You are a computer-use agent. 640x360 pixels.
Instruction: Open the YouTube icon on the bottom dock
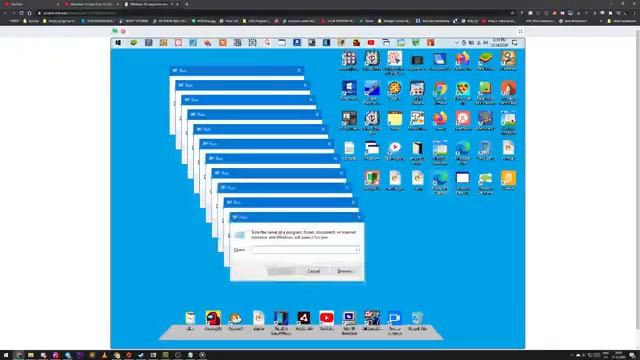(327, 318)
